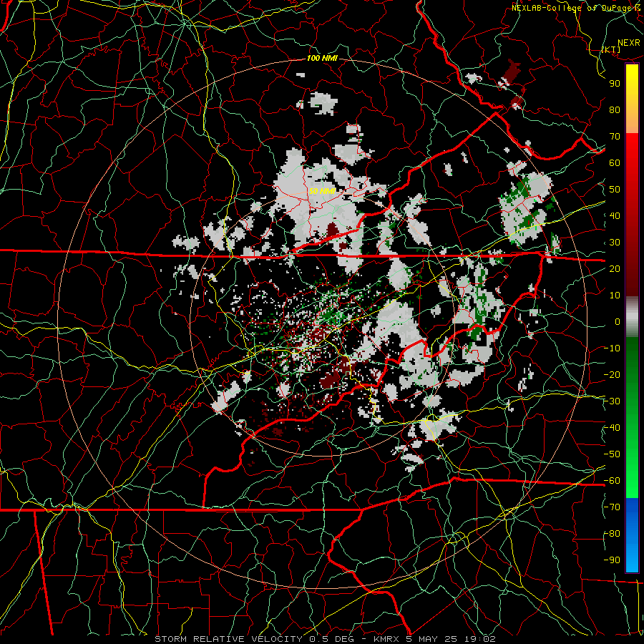
Task: Click the [KT] units label above the scale
Action: click(x=611, y=49)
